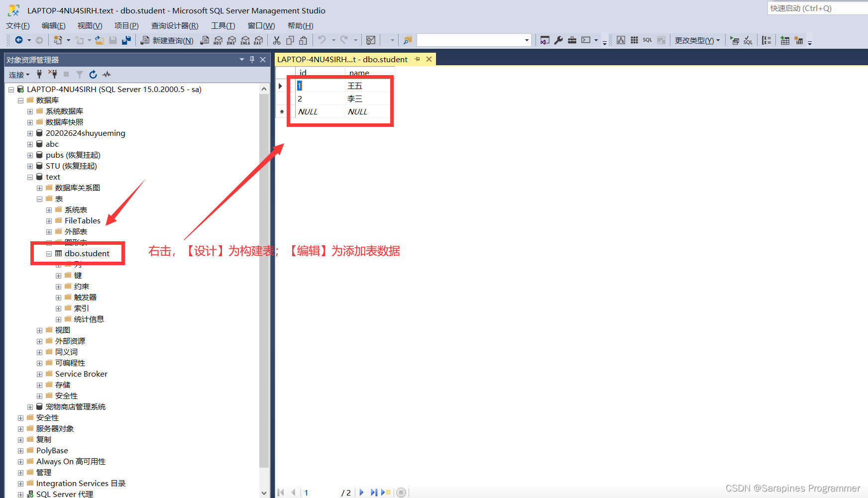Collapse the dbo.student table node
Screen dimensions: 868x498
[49, 254]
